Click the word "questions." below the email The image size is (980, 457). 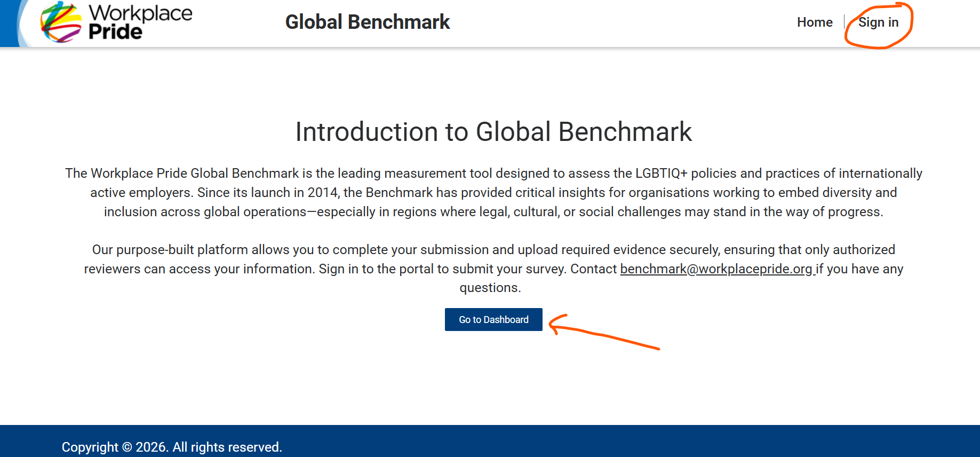click(x=490, y=288)
